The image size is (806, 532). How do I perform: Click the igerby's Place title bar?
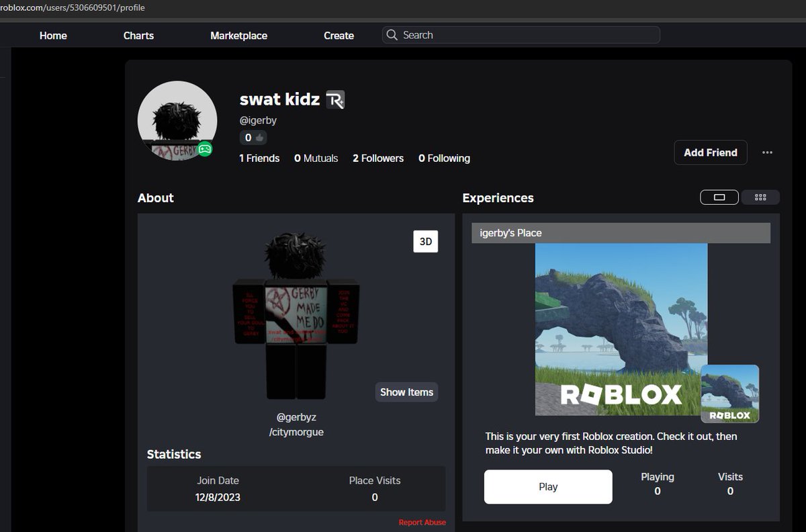click(621, 233)
